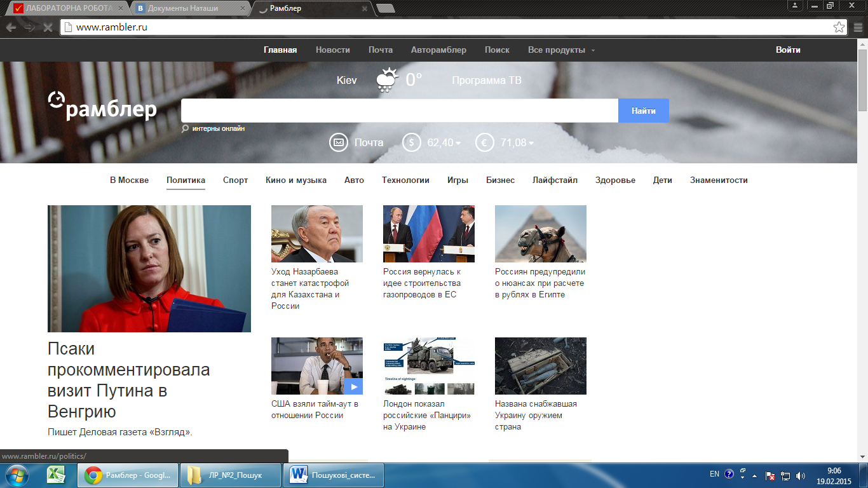The image size is (868, 488).
Task: Open the camel Египет news thumbnail
Action: point(541,234)
